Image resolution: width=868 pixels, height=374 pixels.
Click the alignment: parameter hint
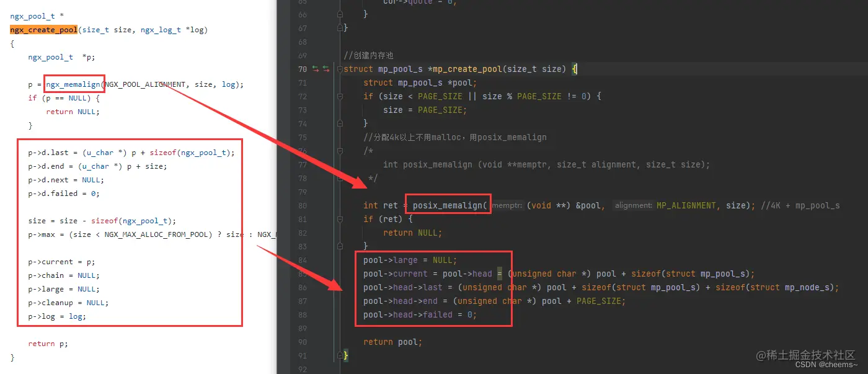(633, 205)
